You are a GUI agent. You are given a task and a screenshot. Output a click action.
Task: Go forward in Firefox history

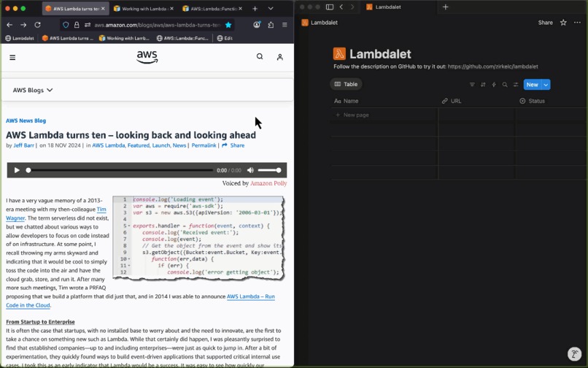[x=23, y=25]
